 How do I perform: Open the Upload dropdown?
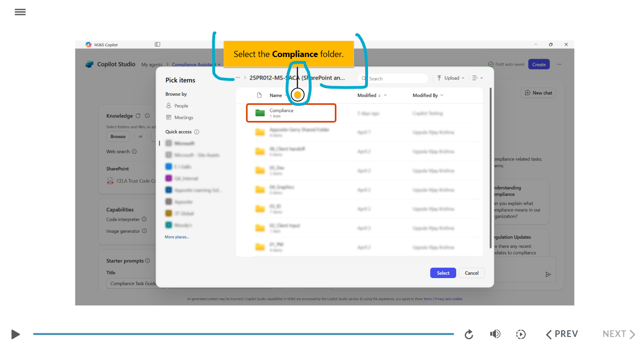pyautogui.click(x=451, y=78)
